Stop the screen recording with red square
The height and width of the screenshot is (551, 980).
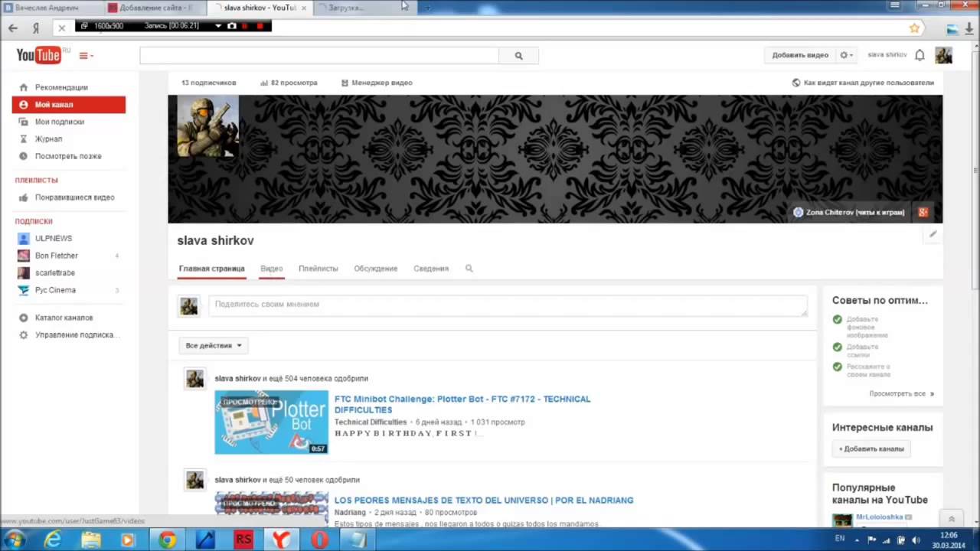260,26
